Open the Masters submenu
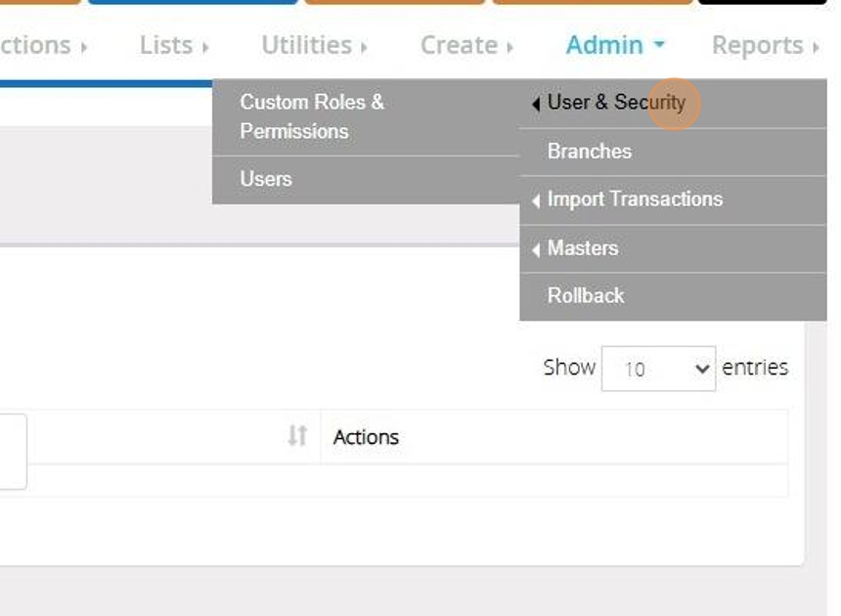Image resolution: width=841 pixels, height=616 pixels. pos(583,248)
